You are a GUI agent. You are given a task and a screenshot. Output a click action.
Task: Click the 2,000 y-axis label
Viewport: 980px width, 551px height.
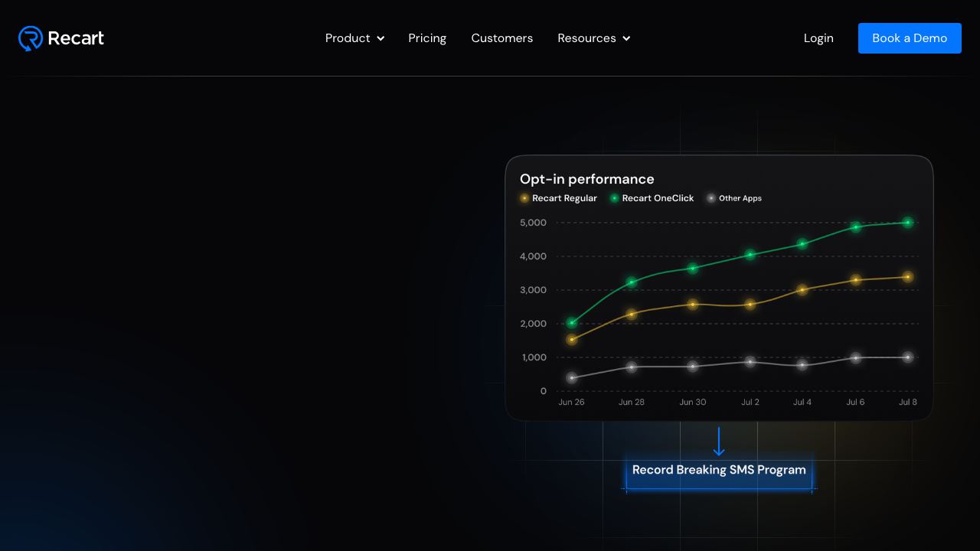click(x=533, y=324)
